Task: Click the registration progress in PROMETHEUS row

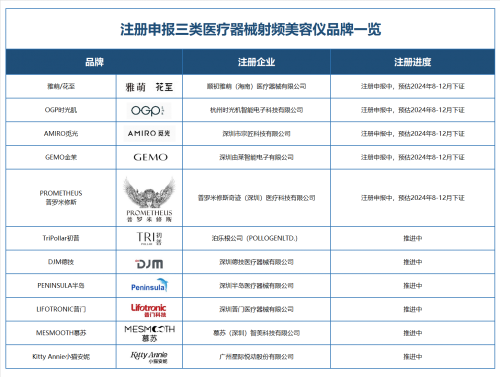Action: [x=413, y=198]
